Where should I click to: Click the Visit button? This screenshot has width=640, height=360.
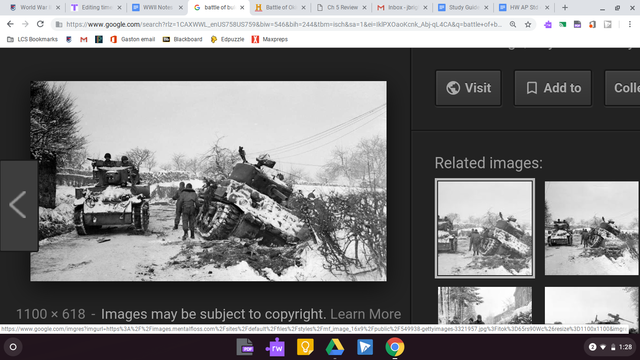click(x=468, y=88)
